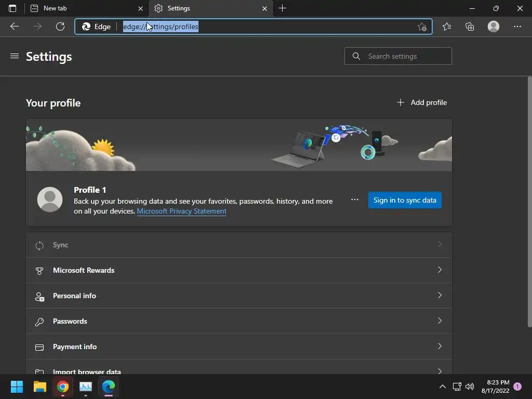This screenshot has width=532, height=399.
Task: Expand the Payment info chevron
Action: click(x=440, y=346)
